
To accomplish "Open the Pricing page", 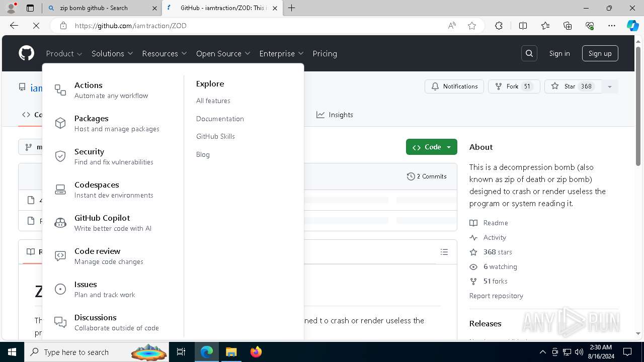I will coord(325,53).
